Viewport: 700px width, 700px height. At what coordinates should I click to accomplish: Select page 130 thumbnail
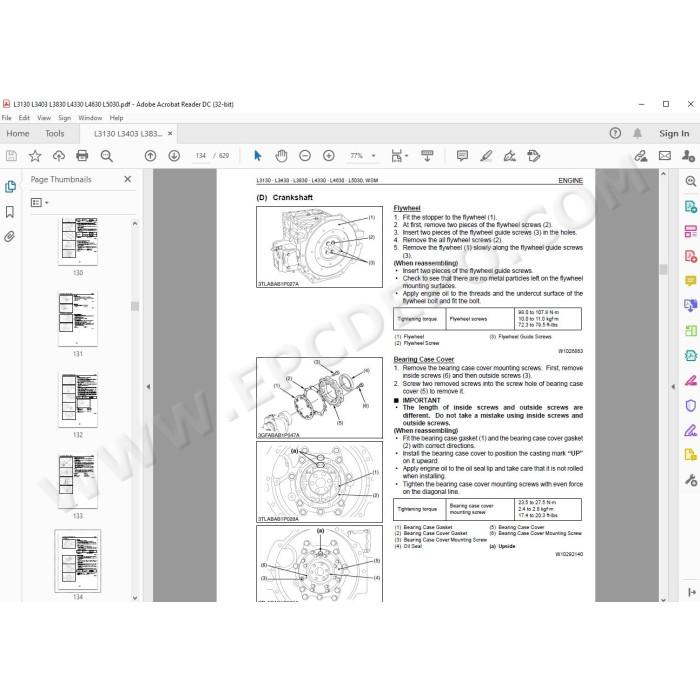pyautogui.click(x=78, y=241)
